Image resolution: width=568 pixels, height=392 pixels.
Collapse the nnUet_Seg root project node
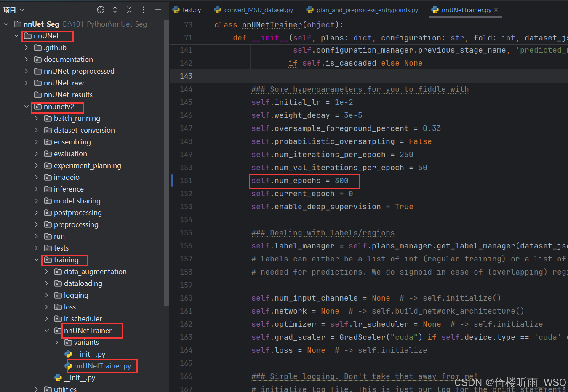point(6,24)
